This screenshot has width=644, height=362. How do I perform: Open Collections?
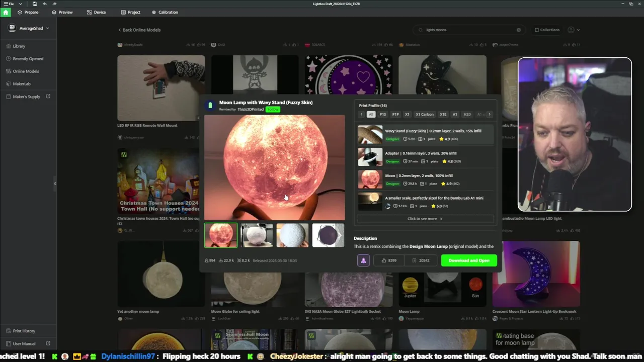[547, 30]
